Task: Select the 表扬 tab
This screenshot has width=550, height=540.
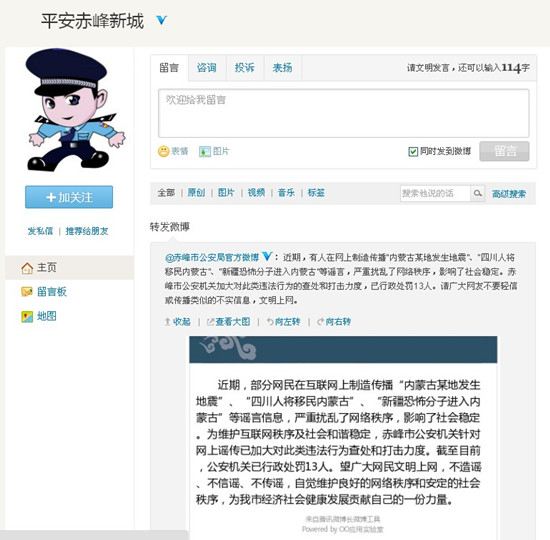Action: pos(282,68)
